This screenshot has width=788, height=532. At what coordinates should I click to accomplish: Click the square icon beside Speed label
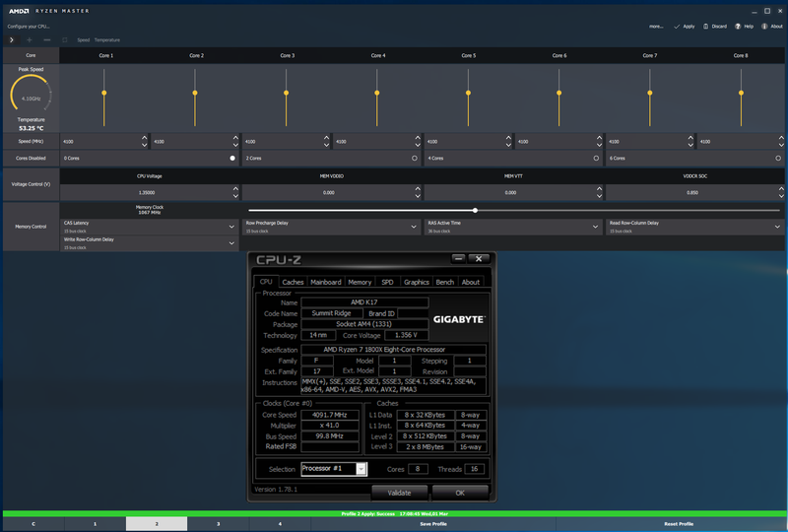pyautogui.click(x=64, y=39)
